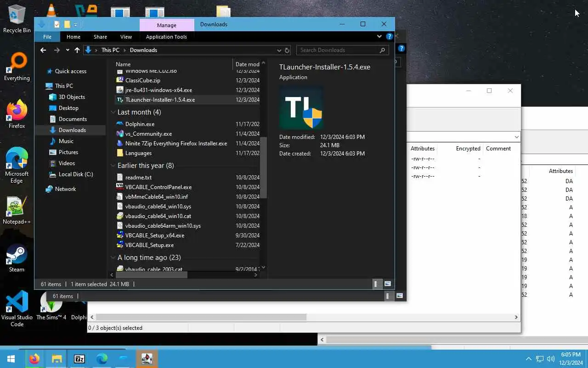Image resolution: width=588 pixels, height=368 pixels.
Task: Open the File ribbon tab
Action: [x=47, y=37]
